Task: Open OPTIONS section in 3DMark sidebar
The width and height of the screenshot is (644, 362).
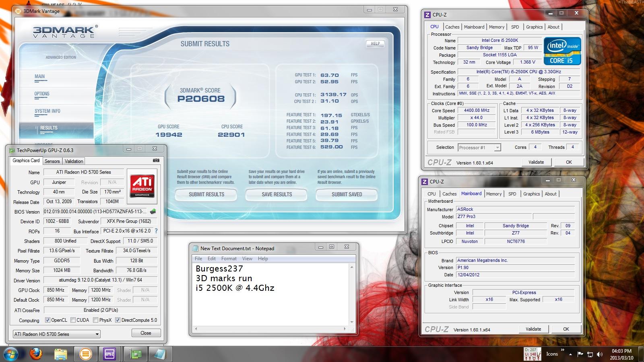Action: (42, 94)
